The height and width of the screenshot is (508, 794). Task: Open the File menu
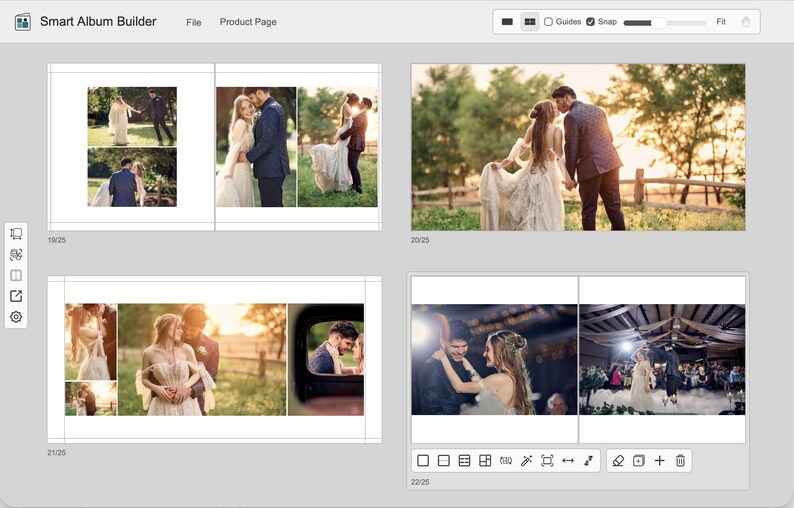pos(193,22)
